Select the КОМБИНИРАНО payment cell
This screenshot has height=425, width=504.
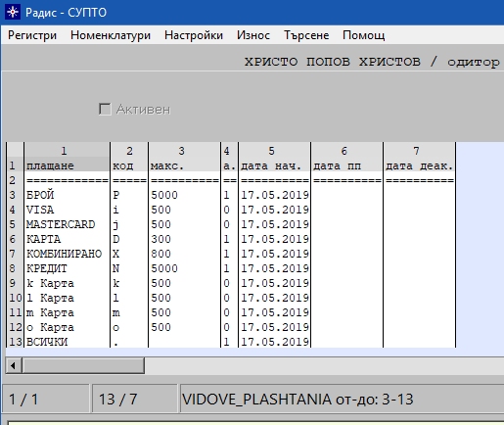point(67,254)
